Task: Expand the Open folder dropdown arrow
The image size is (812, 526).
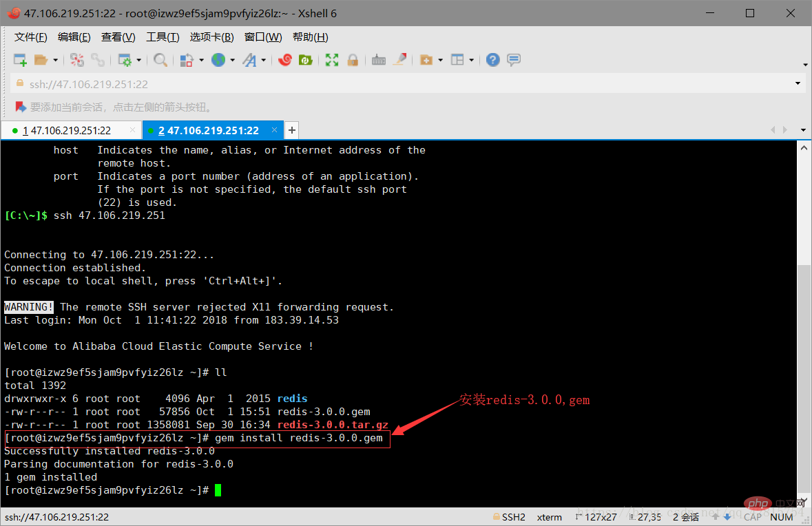Action: 55,60
